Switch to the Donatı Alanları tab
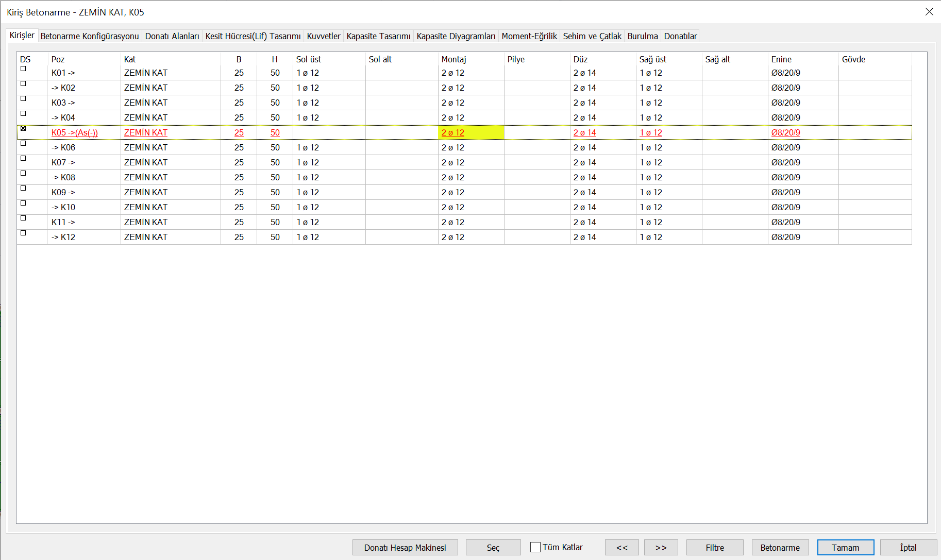This screenshot has width=941, height=560. 172,36
